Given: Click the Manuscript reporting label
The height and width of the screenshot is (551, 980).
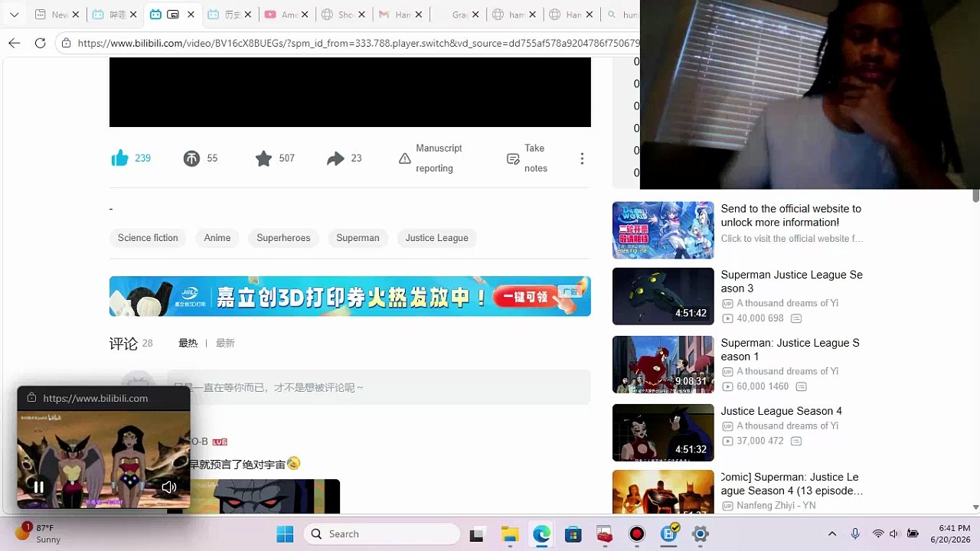Looking at the screenshot, I should point(439,158).
